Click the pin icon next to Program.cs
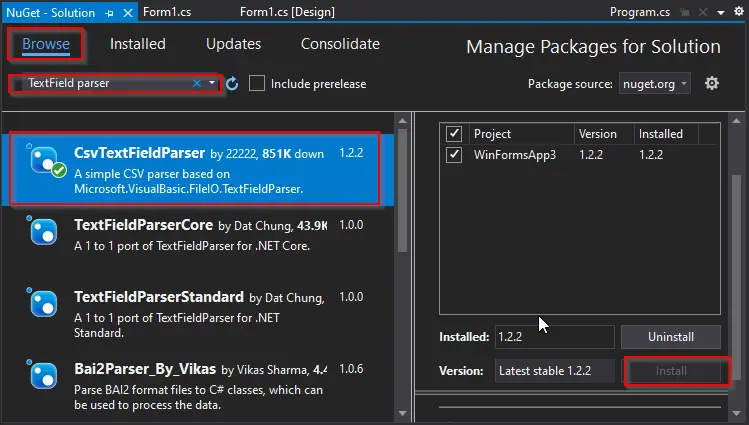The height and width of the screenshot is (425, 749). [685, 12]
